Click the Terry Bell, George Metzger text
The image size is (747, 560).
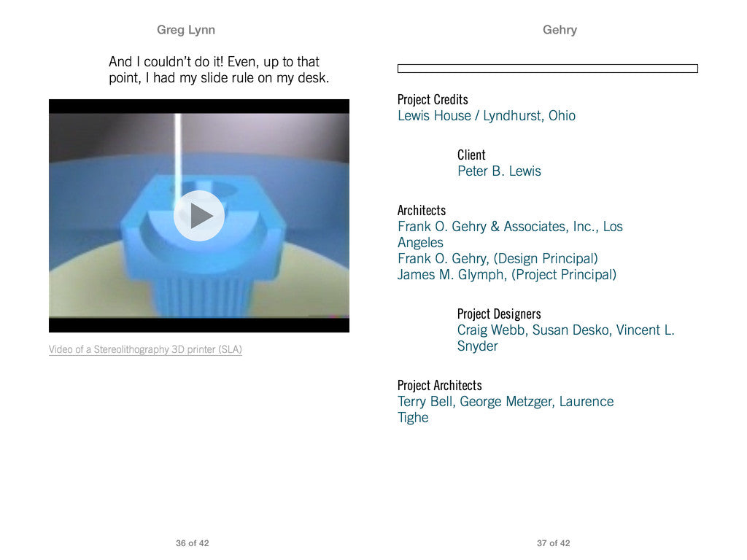505,402
